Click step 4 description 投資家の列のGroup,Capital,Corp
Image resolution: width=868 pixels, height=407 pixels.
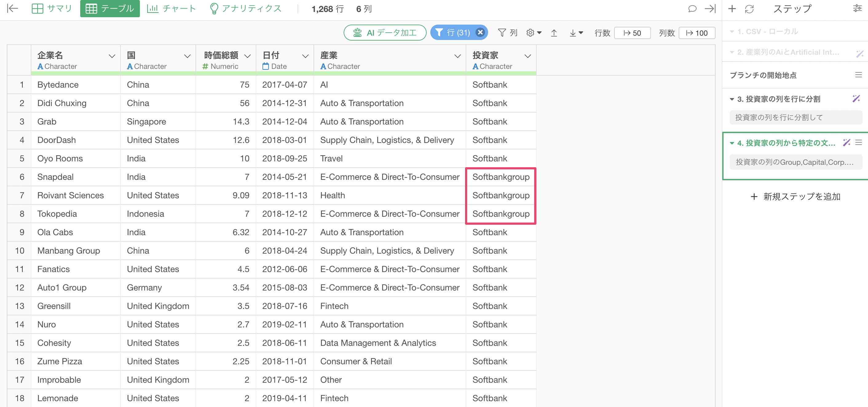point(795,162)
